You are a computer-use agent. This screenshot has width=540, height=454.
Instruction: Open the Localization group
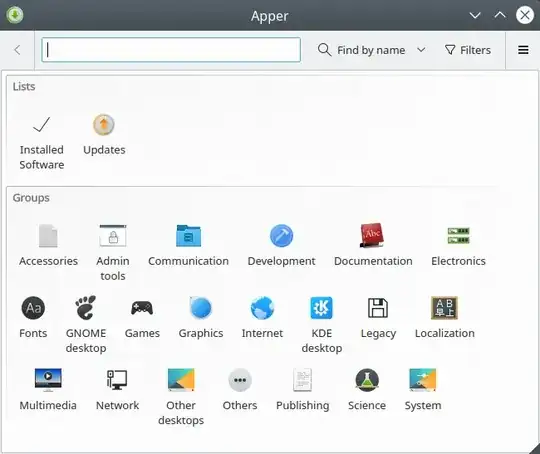tap(445, 318)
